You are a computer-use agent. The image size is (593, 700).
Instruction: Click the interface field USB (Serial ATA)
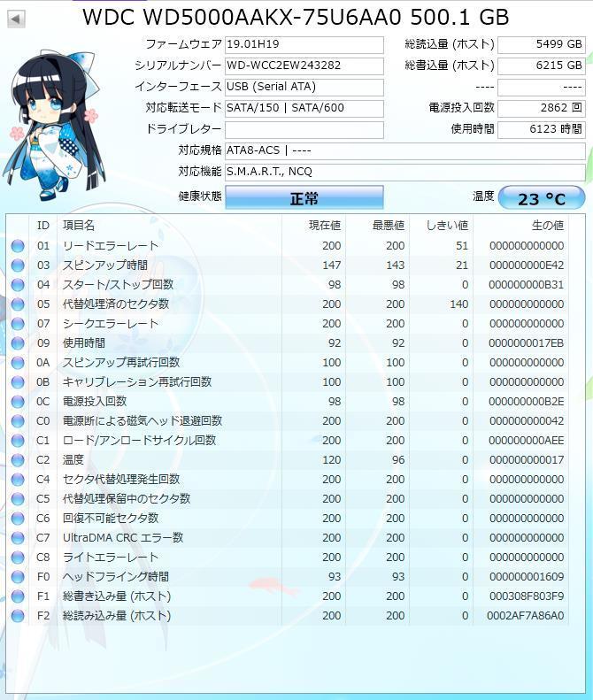304,87
